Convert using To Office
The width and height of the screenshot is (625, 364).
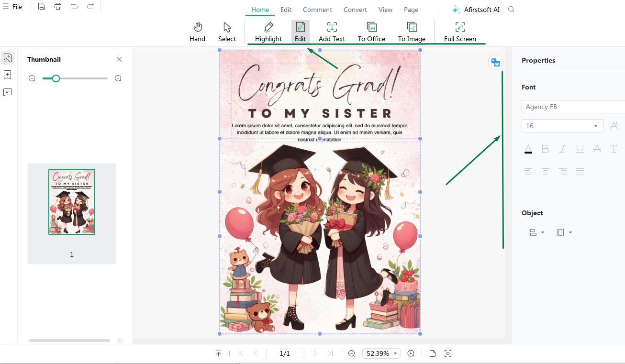371,32
